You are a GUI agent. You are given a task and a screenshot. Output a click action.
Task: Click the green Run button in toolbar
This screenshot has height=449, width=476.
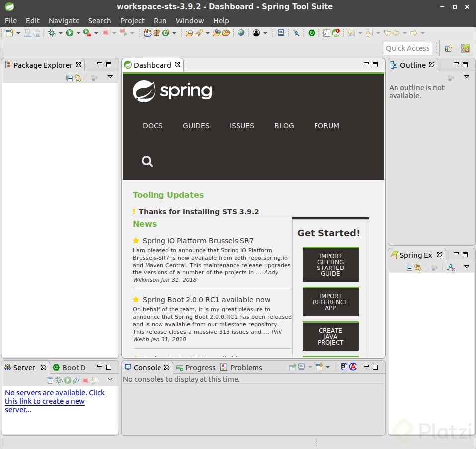point(70,33)
